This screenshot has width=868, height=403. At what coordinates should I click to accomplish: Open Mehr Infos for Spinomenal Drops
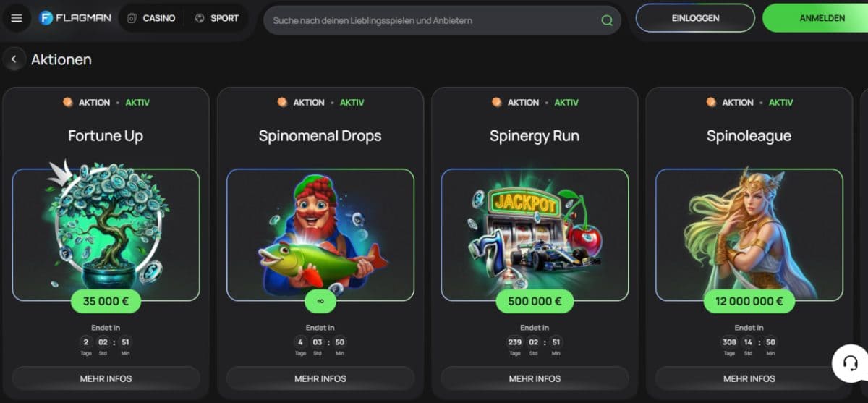[320, 378]
